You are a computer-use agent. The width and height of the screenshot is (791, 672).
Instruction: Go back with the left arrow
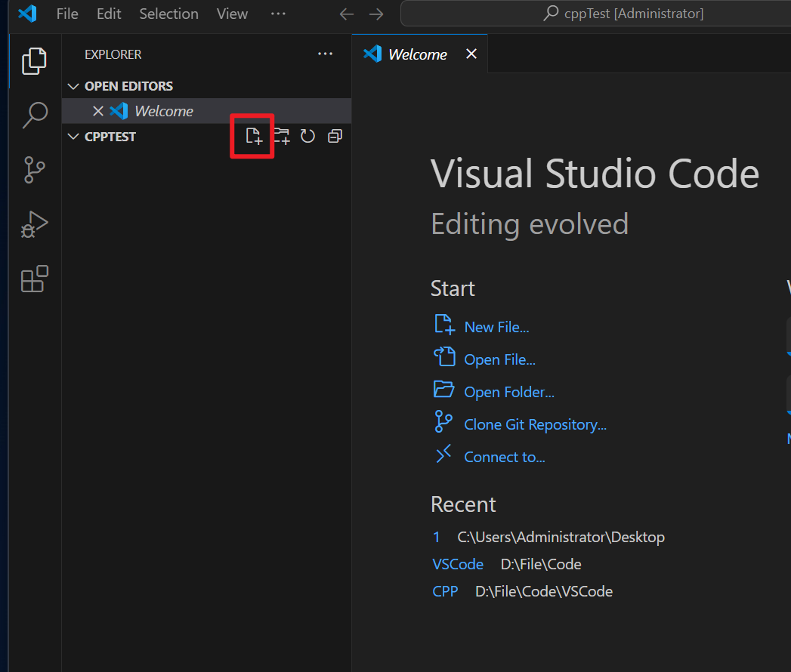pyautogui.click(x=347, y=14)
